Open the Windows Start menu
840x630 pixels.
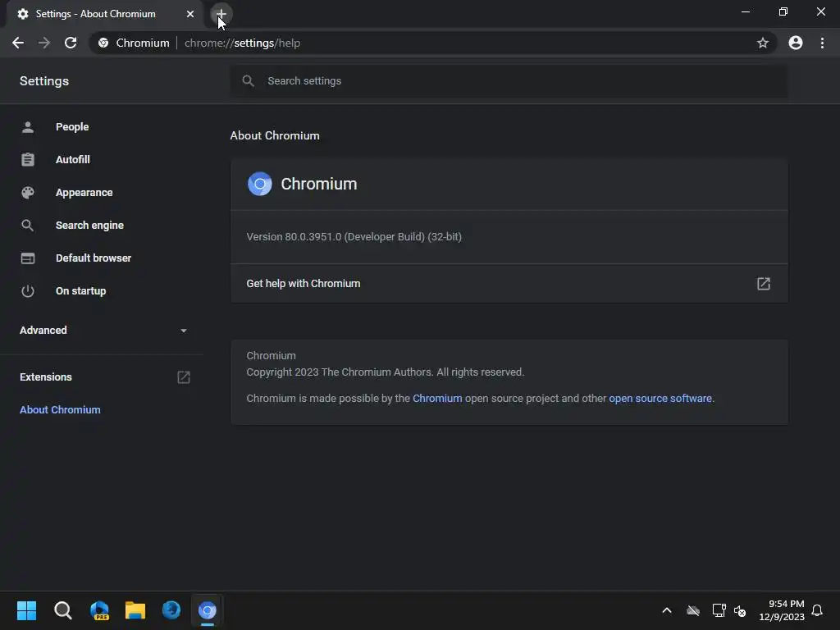click(26, 610)
